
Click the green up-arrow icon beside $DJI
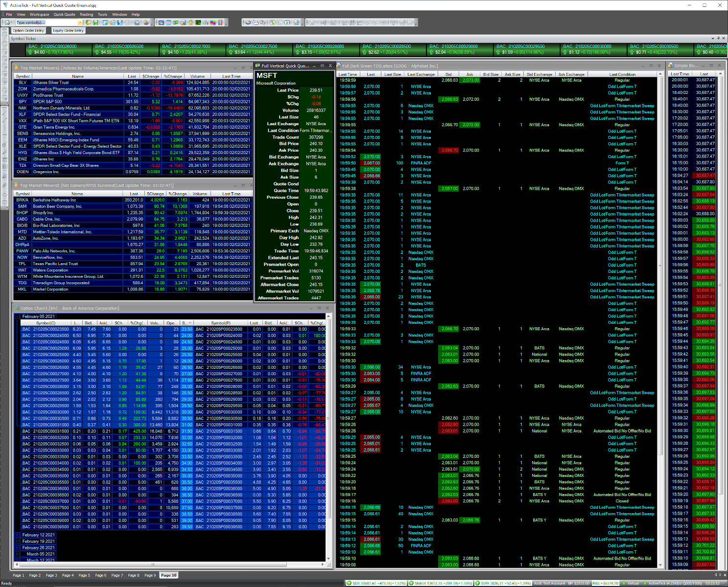pyautogui.click(x=349, y=583)
